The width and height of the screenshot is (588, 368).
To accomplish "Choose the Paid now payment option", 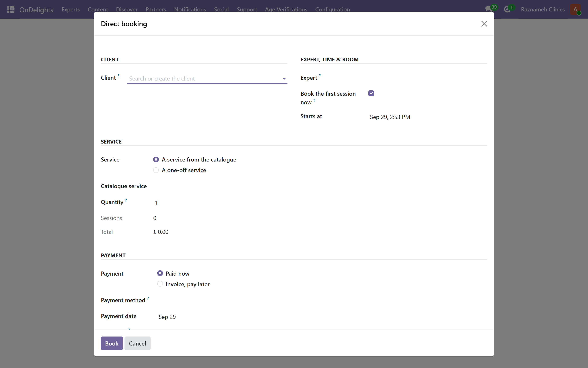I will point(160,273).
